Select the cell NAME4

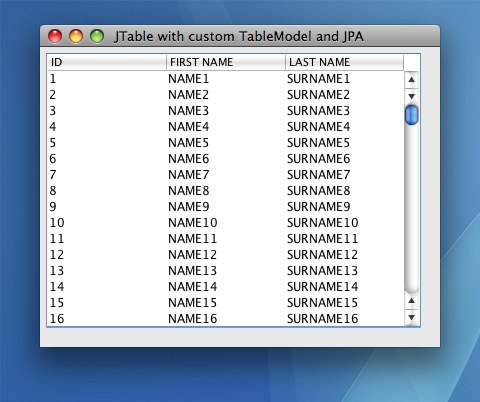pos(226,127)
